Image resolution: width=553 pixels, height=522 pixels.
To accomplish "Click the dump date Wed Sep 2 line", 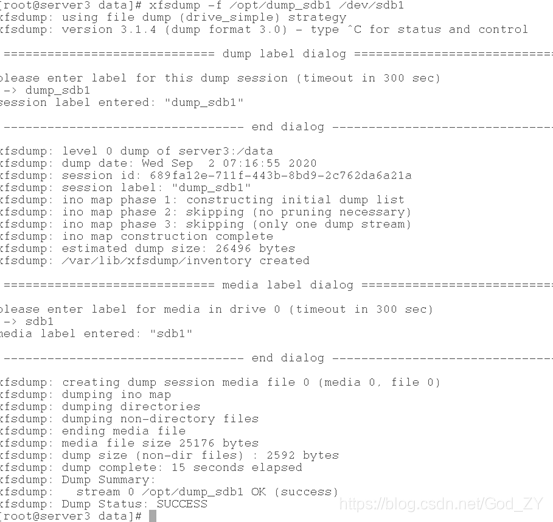I will pos(158,163).
